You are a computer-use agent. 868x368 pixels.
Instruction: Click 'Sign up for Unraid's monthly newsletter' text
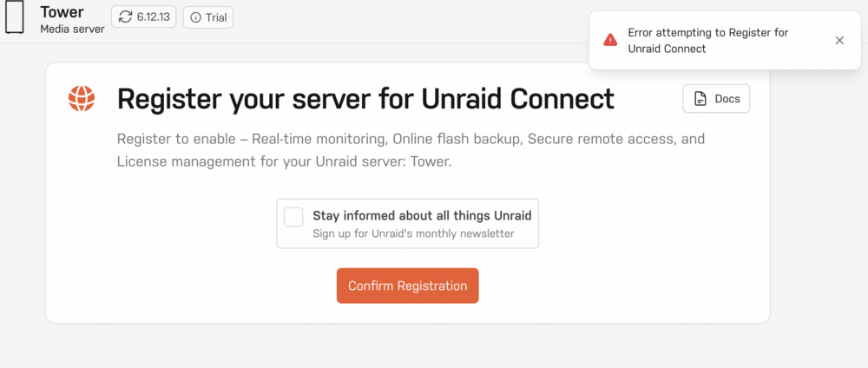[x=413, y=233]
